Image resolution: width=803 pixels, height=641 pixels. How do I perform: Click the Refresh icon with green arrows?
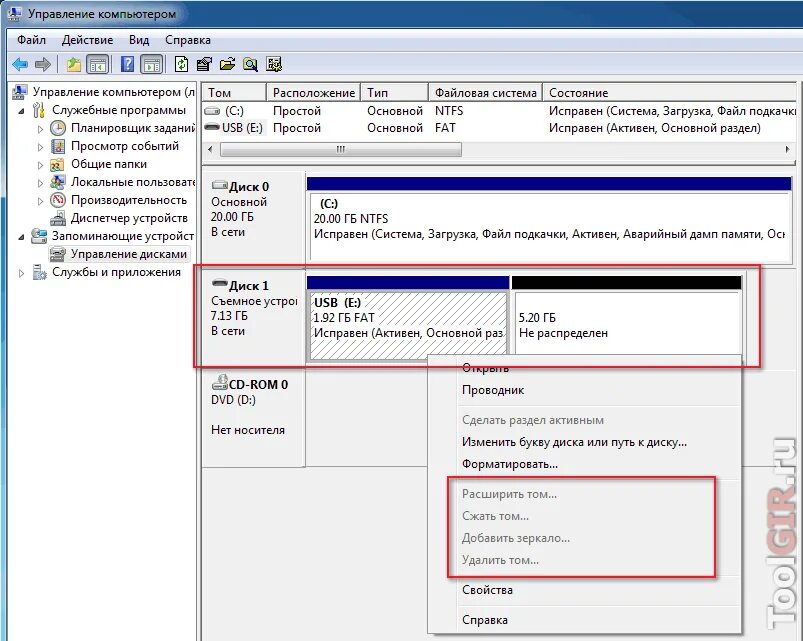point(181,65)
